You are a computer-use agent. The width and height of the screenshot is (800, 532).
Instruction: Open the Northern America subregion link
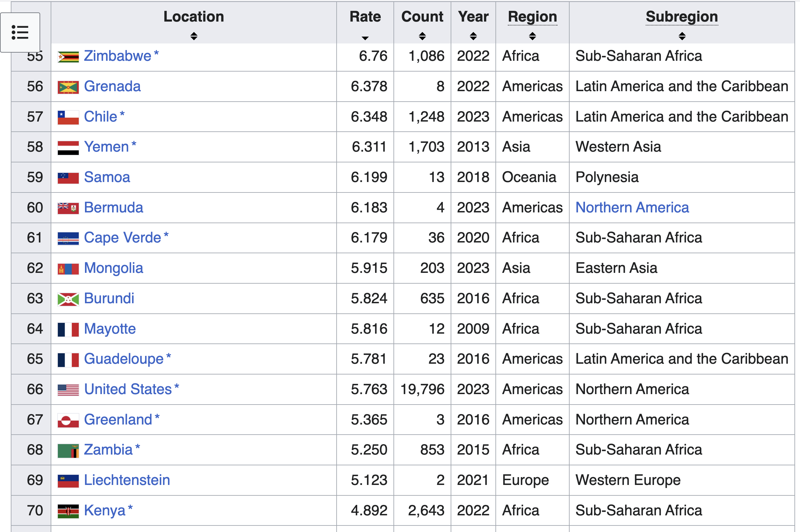[x=632, y=208]
